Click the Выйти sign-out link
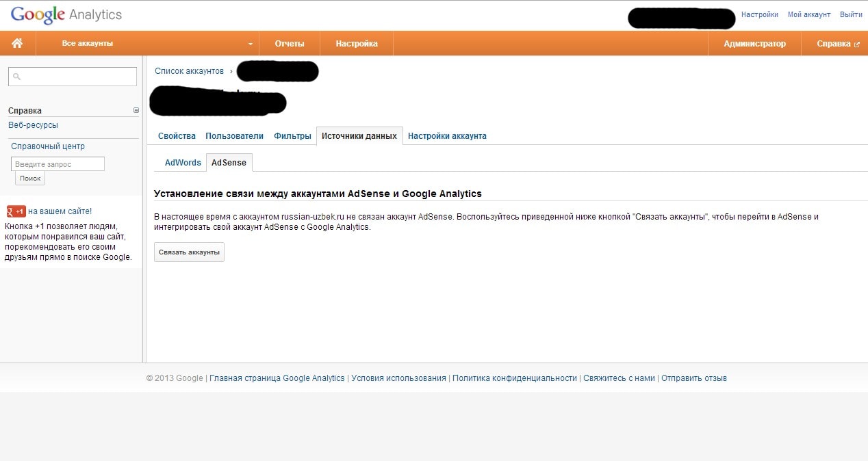Viewport: 868px width, 461px height. pyautogui.click(x=851, y=14)
